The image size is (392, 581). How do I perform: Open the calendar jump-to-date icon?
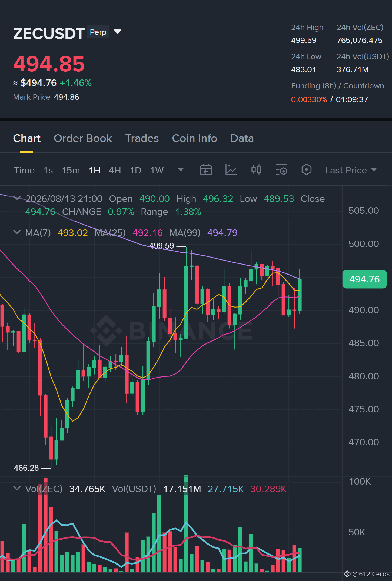pyautogui.click(x=206, y=170)
